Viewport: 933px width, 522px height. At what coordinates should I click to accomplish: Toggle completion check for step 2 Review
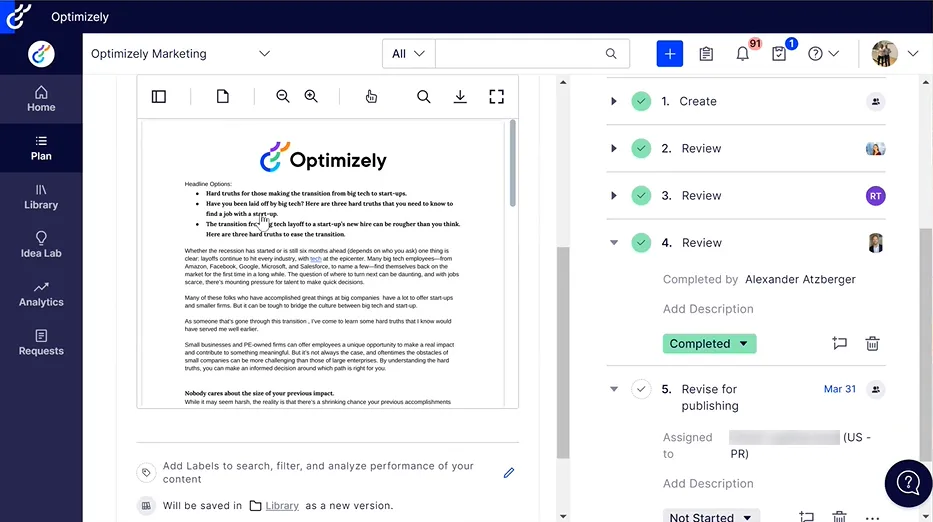point(641,148)
